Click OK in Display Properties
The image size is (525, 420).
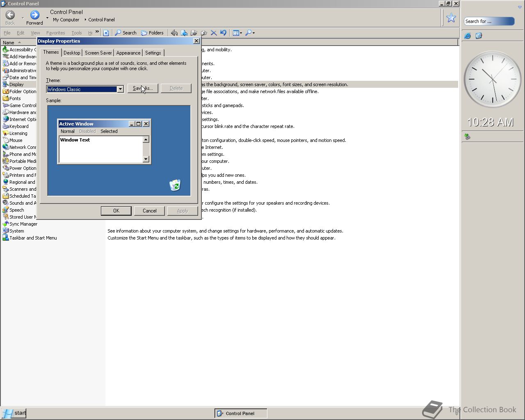tap(116, 211)
